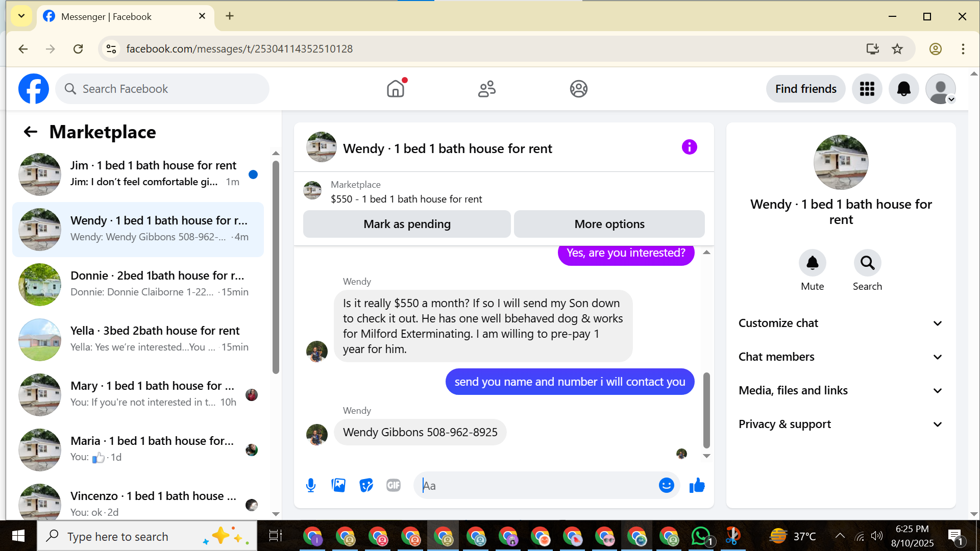Send a thumbs-up like
980x551 pixels.
697,485
